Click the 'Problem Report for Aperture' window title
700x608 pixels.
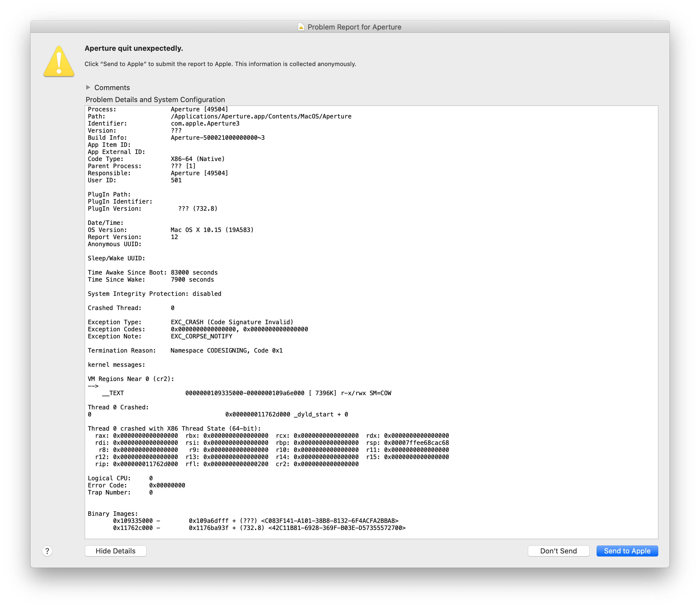point(354,27)
